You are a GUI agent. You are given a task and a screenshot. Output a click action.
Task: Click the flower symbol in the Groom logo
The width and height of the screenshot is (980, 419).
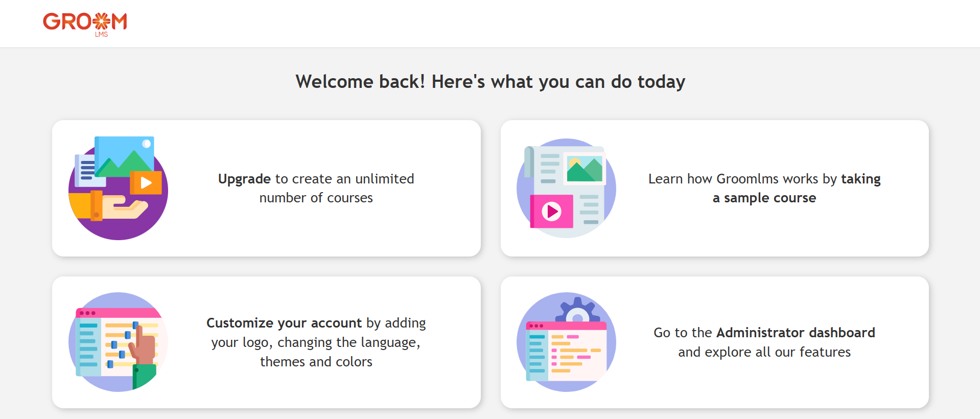tap(101, 21)
